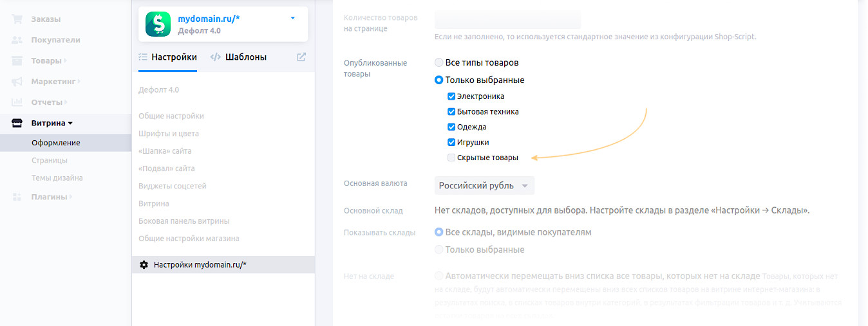This screenshot has width=868, height=326.
Task: Click the megaphone icon for Маркетинг
Action: [17, 82]
